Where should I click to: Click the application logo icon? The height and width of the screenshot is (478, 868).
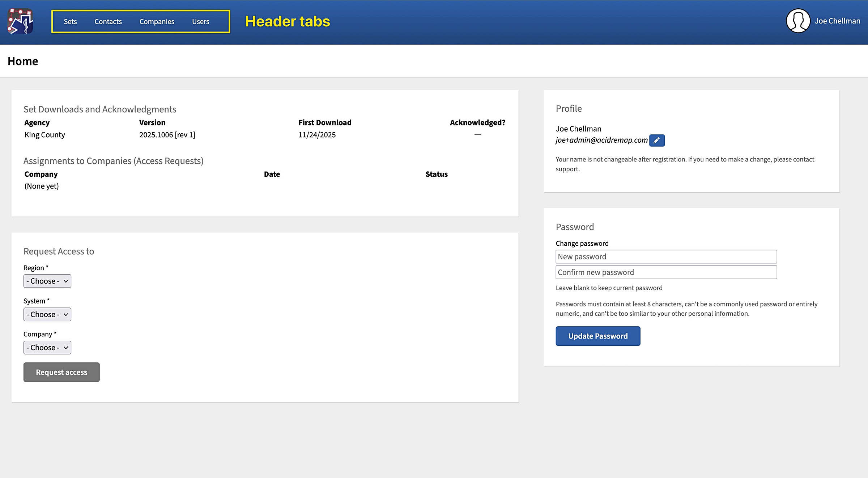pos(20,22)
